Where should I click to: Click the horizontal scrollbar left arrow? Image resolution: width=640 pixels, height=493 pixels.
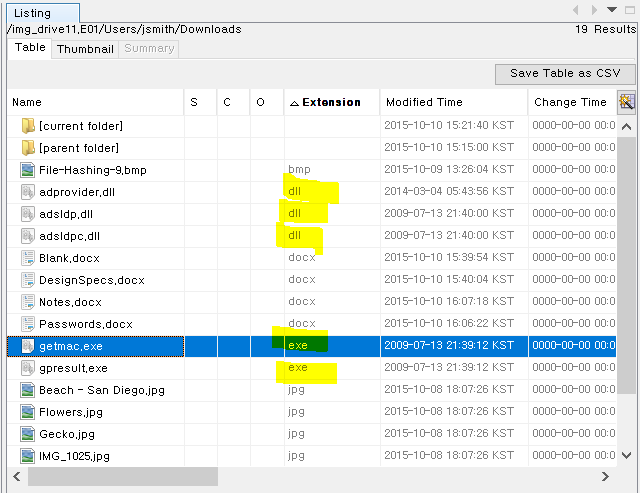pyautogui.click(x=17, y=476)
